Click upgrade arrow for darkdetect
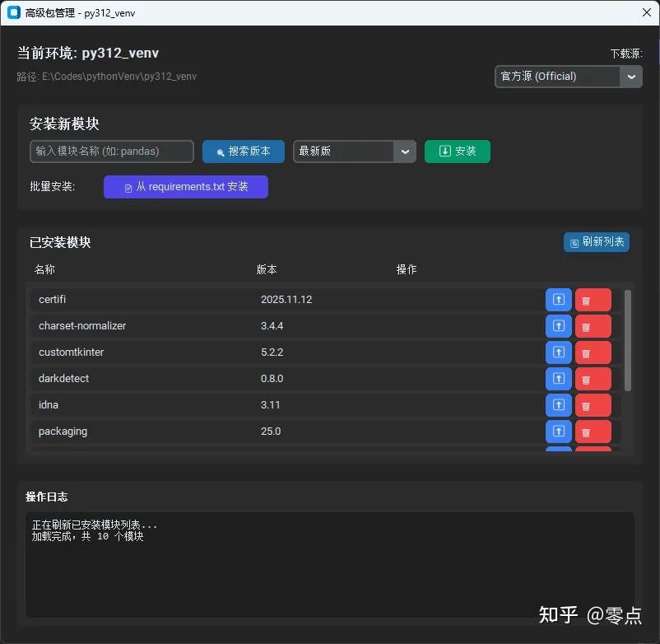The image size is (660, 644). [x=558, y=379]
